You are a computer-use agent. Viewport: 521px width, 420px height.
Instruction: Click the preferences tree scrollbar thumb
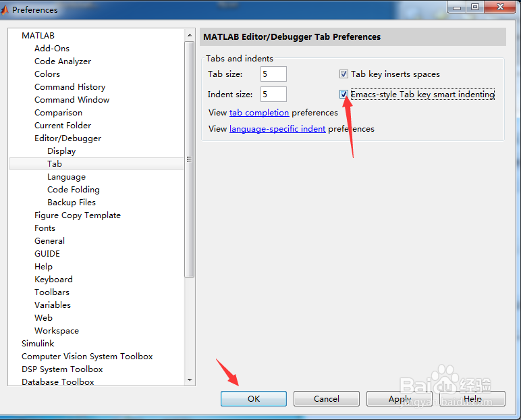pos(190,159)
